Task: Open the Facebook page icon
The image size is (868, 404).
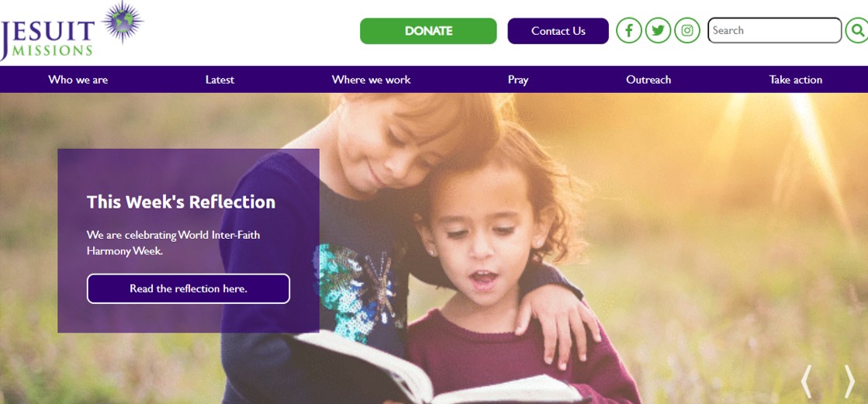Action: coord(629,30)
